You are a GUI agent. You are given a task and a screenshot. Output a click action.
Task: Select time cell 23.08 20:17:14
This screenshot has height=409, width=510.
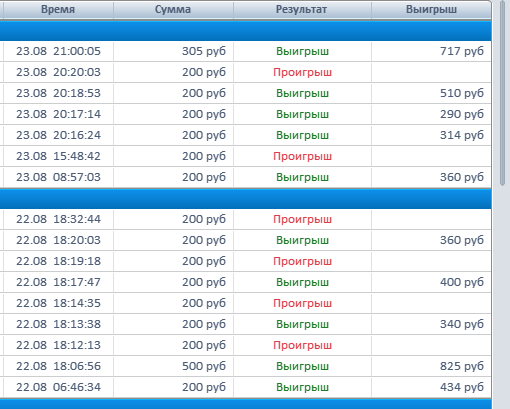[x=58, y=114]
